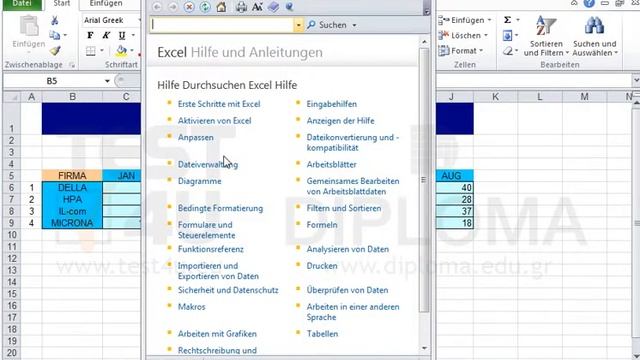Apply italic with the K button

tap(106, 36)
